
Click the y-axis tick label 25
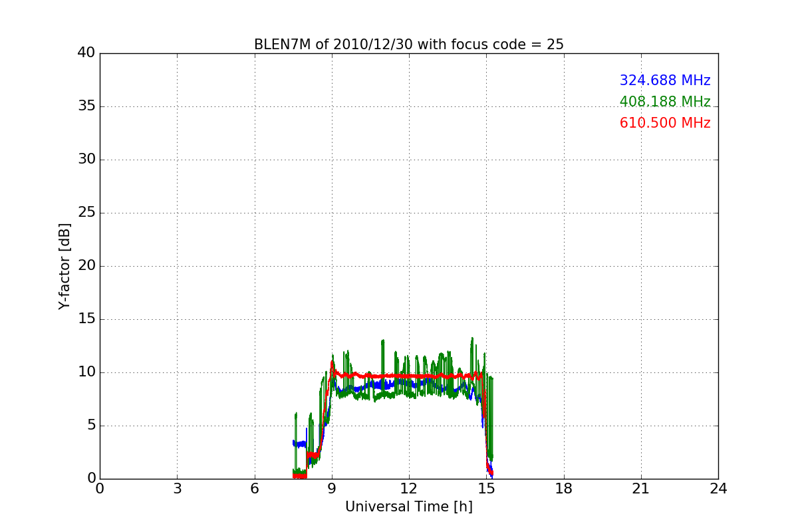pos(86,213)
